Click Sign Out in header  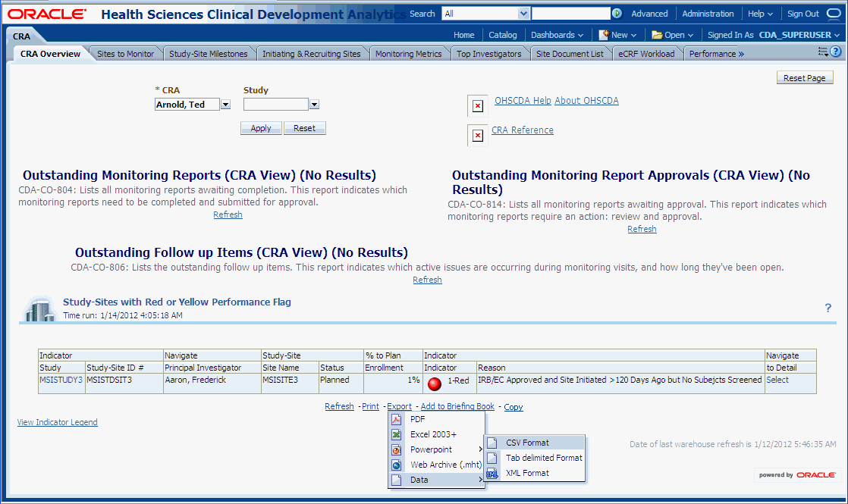tap(802, 14)
